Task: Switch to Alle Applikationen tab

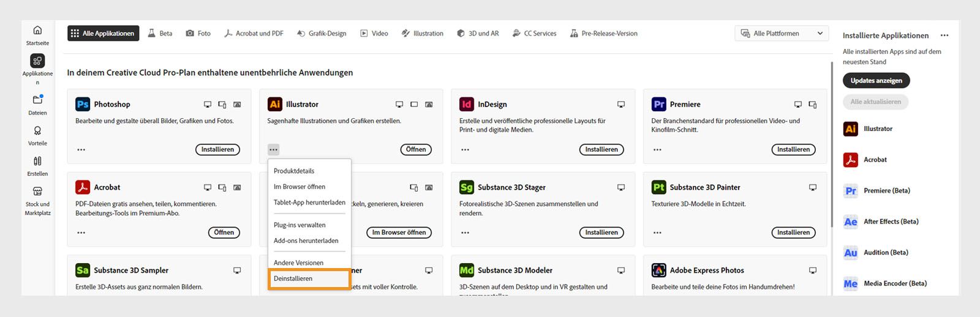Action: pos(103,33)
